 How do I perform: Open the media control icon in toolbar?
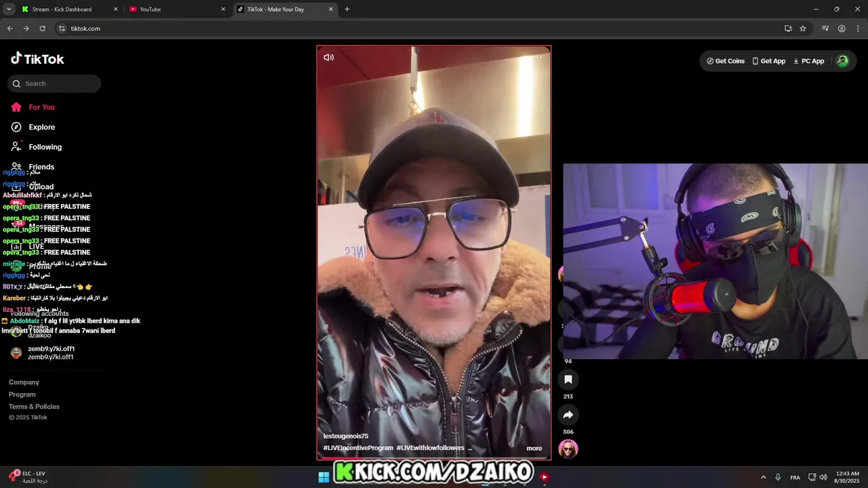[825, 28]
